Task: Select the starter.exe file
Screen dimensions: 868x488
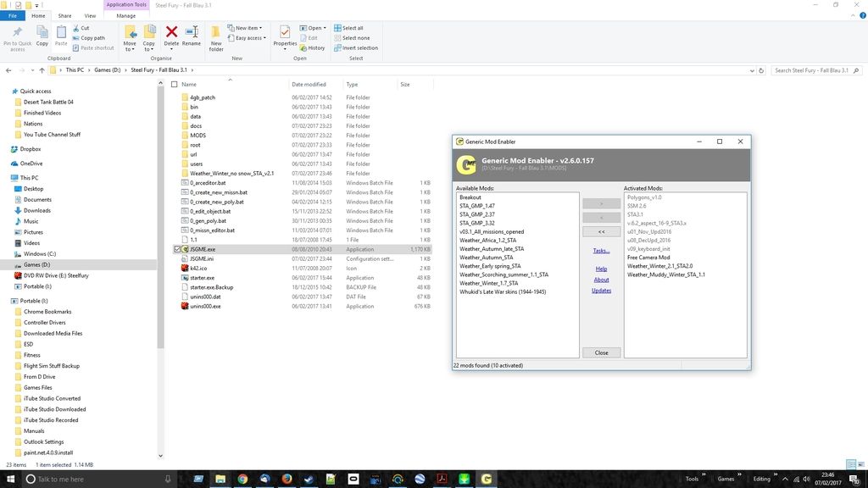Action: click(x=202, y=278)
